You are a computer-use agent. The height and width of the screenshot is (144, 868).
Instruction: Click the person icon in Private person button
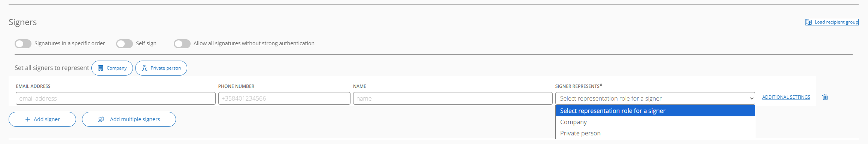[144, 68]
